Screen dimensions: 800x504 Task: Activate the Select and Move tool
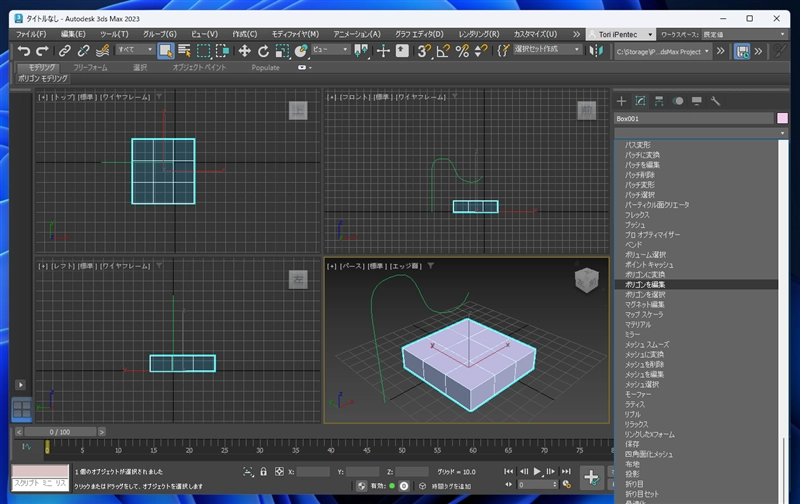click(x=244, y=51)
